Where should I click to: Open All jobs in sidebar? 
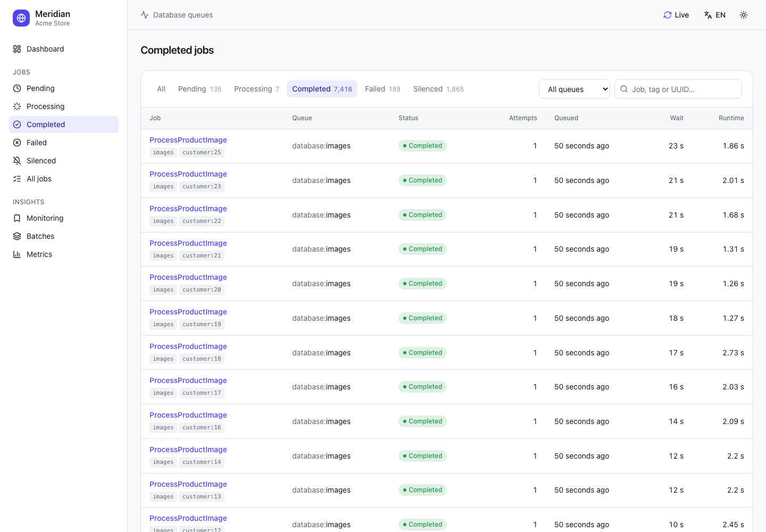tap(63, 179)
